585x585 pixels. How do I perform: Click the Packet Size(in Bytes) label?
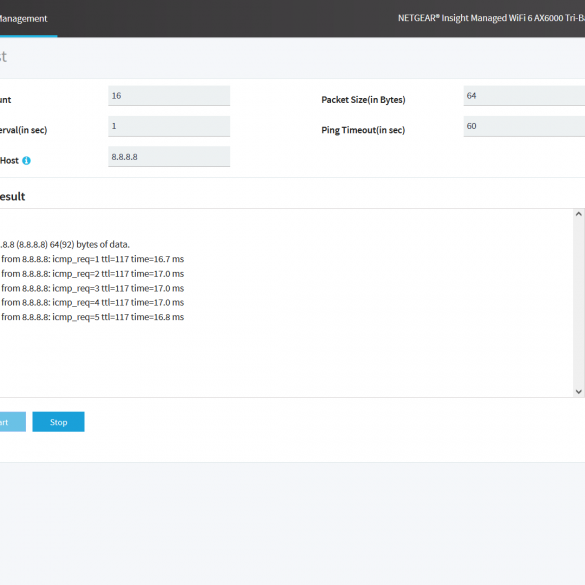click(363, 100)
